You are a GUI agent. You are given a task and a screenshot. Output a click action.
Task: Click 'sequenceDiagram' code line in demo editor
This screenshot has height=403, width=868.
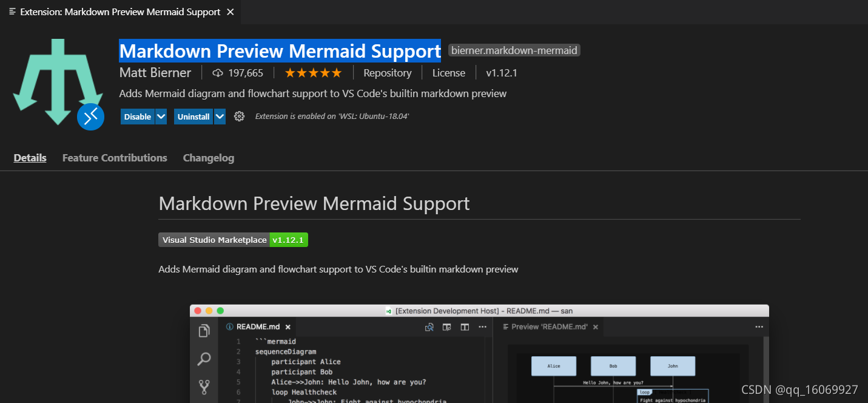[286, 351]
